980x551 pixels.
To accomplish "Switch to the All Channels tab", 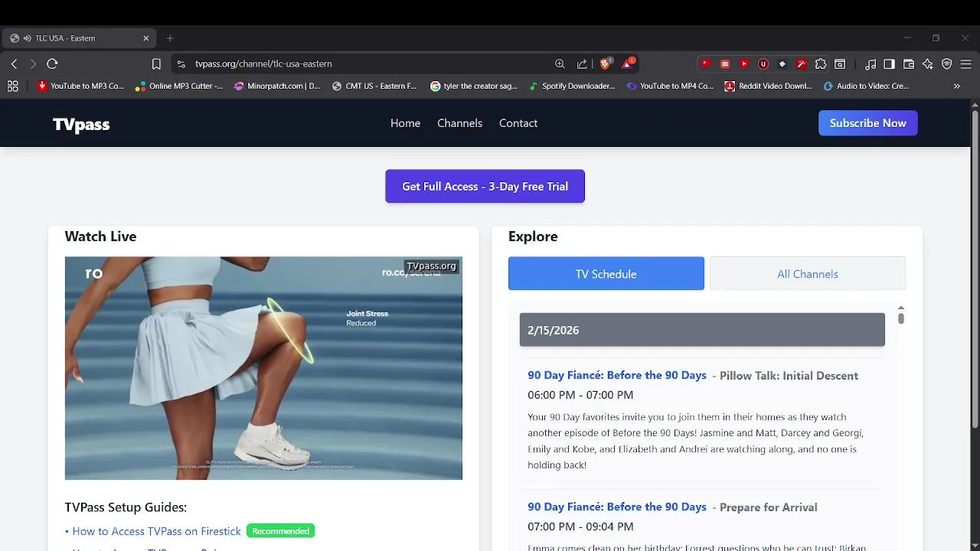I will pos(808,274).
